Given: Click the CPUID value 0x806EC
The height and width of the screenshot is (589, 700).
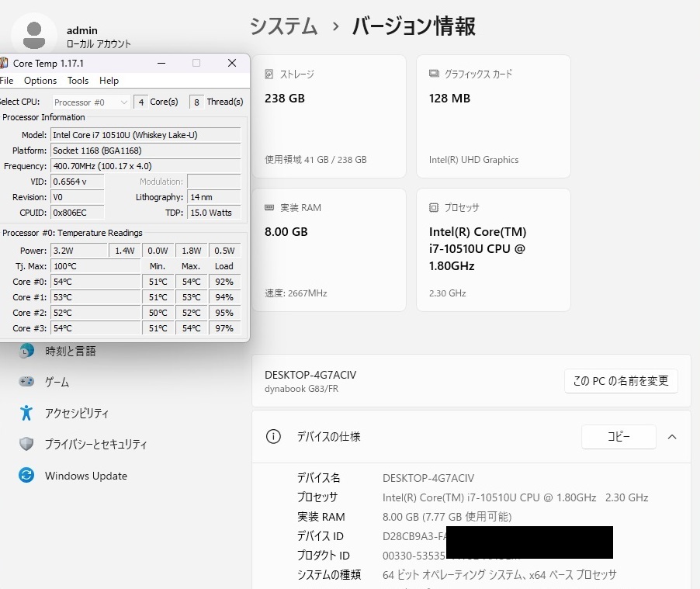Looking at the screenshot, I should (x=78, y=213).
